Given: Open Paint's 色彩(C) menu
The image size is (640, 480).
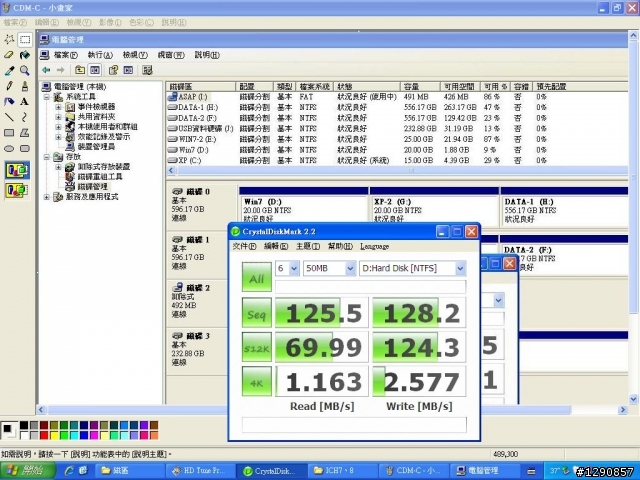Looking at the screenshot, I should [142, 22].
